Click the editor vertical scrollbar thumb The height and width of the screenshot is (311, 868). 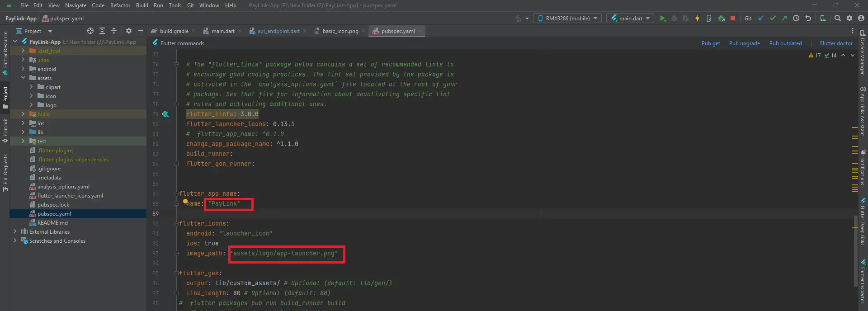[855, 251]
